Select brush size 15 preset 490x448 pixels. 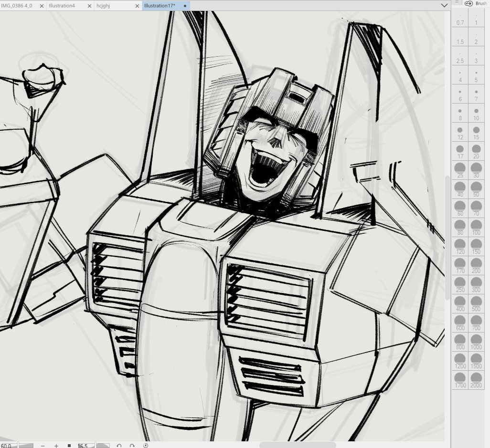pos(476,133)
